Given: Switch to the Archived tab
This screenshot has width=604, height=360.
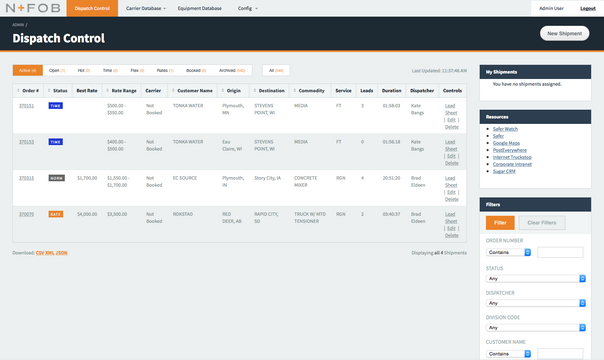Looking at the screenshot, I should point(232,70).
